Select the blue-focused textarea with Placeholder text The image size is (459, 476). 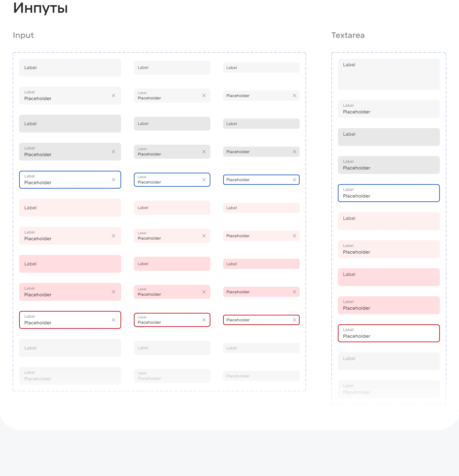click(388, 193)
